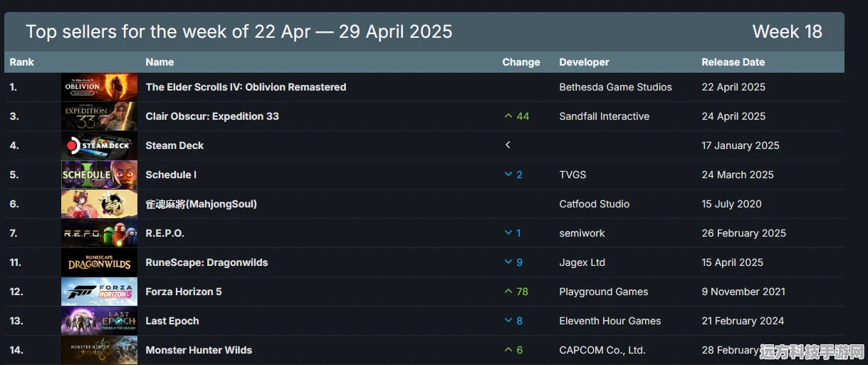Viewport: 868px width, 365px height.
Task: Open the Forza Horizon 5 name link
Action: [x=184, y=292]
